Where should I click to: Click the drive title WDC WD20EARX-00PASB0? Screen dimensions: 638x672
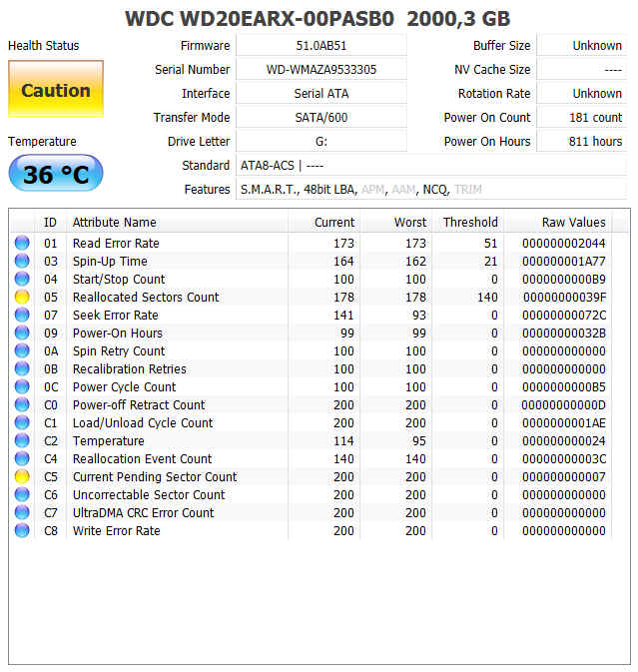pos(260,19)
